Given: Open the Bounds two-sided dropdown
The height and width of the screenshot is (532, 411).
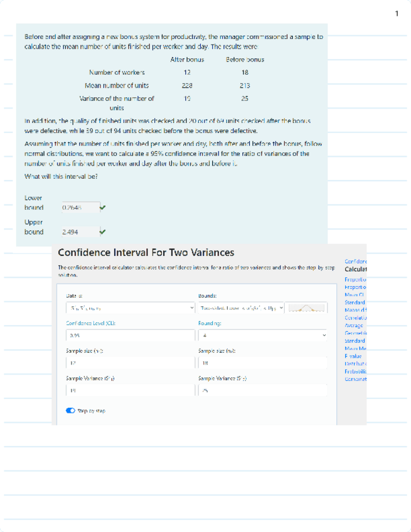Looking at the screenshot, I should click(242, 308).
